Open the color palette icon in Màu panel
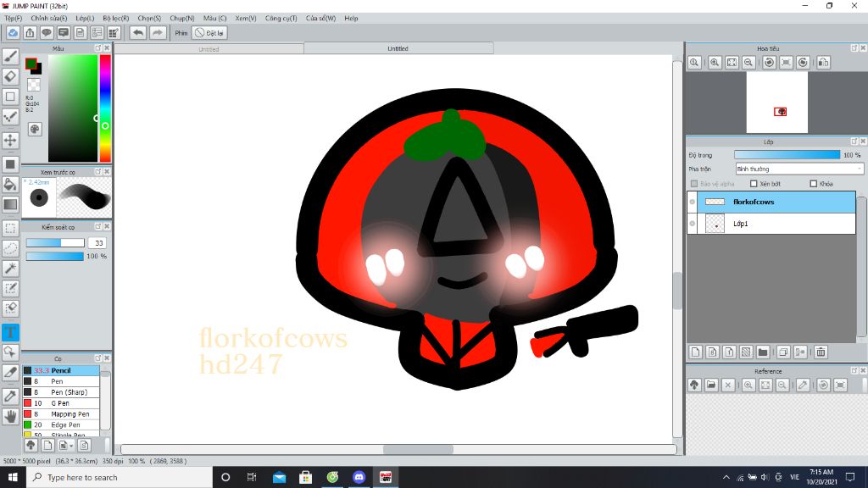Image resolution: width=868 pixels, height=488 pixels. (x=35, y=130)
